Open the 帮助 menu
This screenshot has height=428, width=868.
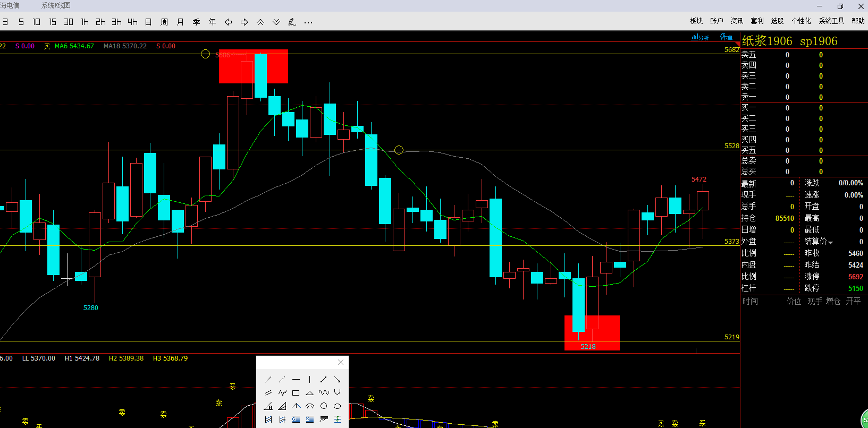click(x=858, y=21)
